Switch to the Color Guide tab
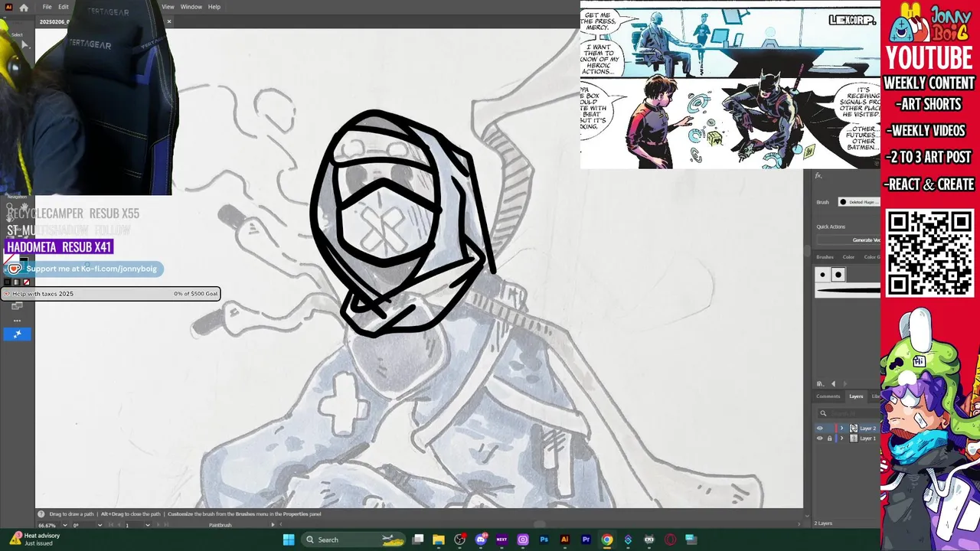The image size is (980, 551). coord(872,257)
